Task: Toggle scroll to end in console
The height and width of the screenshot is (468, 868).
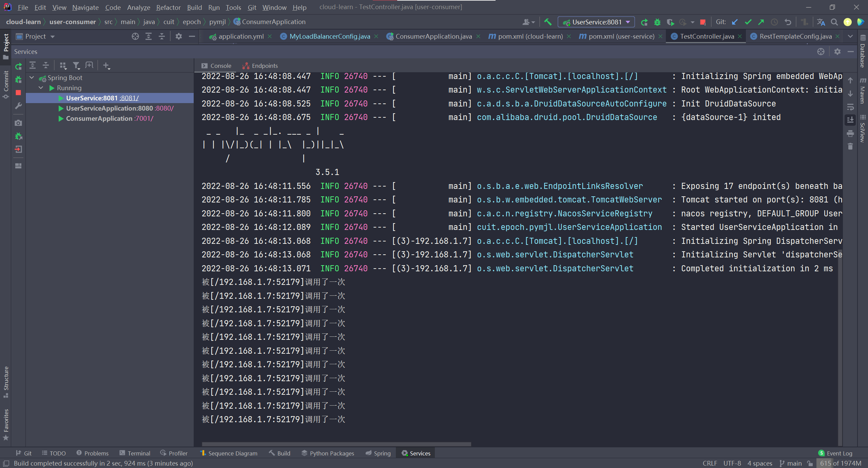Action: coord(850,120)
